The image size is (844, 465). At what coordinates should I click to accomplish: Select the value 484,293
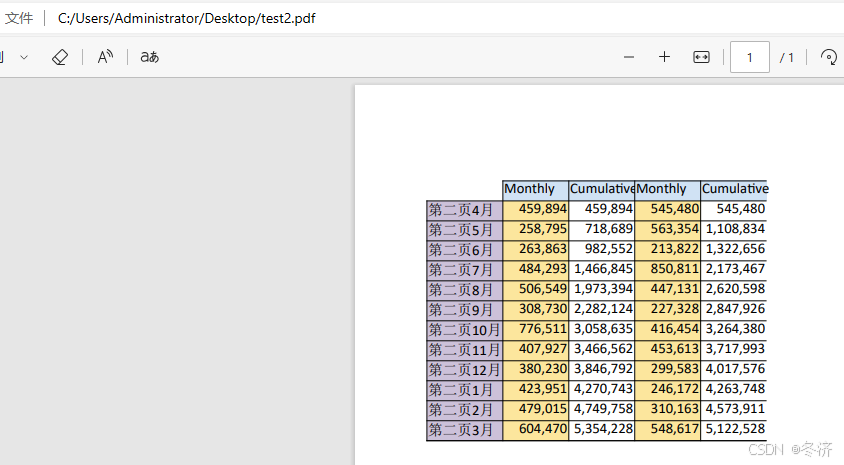click(543, 269)
